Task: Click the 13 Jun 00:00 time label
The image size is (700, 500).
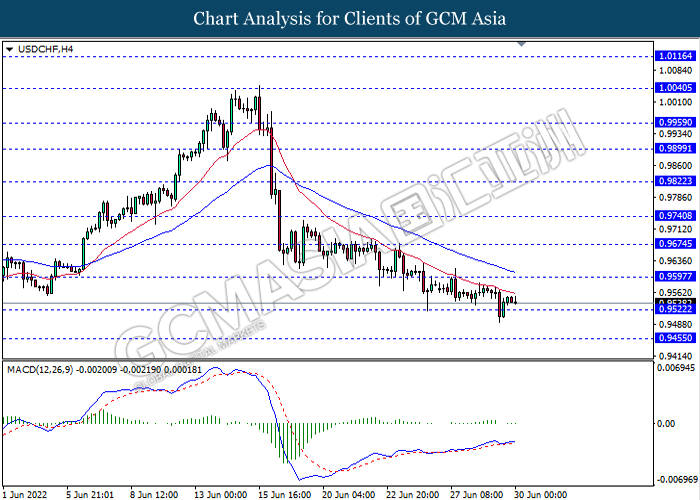Action: (221, 495)
